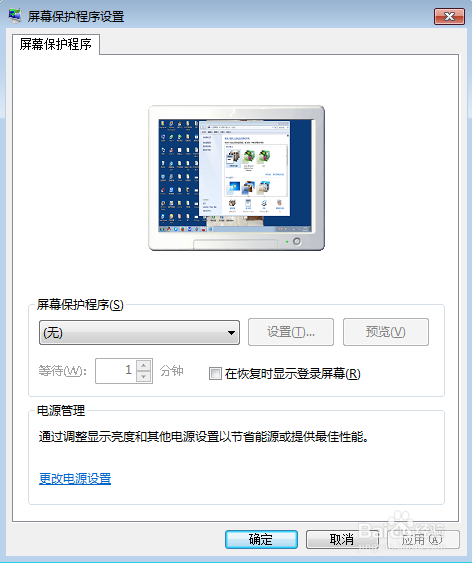Enable 在恢复时显示登录屏幕 checkbox
The width and height of the screenshot is (472, 563).
[215, 373]
